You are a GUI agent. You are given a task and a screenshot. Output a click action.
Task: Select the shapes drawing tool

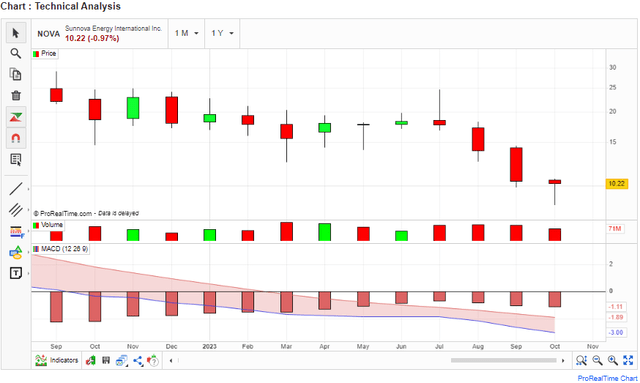pyautogui.click(x=16, y=252)
